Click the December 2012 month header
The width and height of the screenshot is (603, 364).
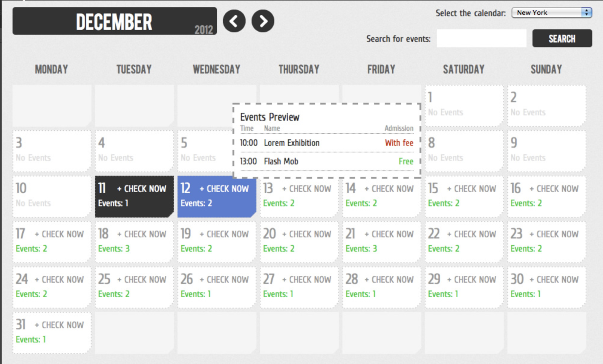[x=115, y=21]
